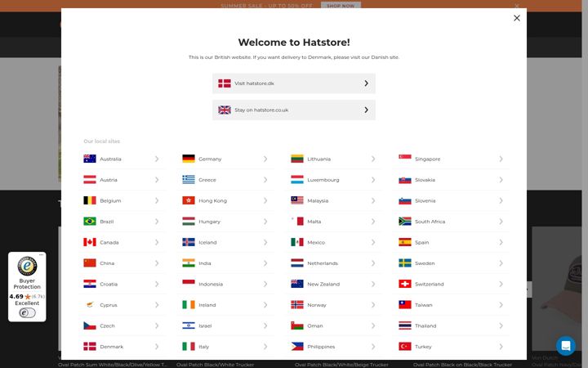The image size is (588, 368).
Task: Select the Spain local site link
Action: [x=452, y=242]
